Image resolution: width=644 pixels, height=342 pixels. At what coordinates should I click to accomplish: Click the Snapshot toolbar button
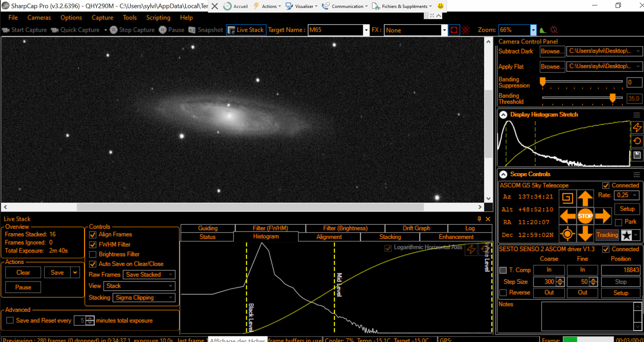tap(206, 30)
